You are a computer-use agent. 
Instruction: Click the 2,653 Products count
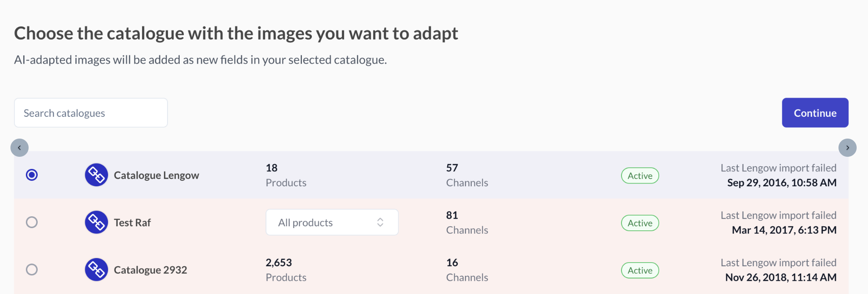coord(286,270)
